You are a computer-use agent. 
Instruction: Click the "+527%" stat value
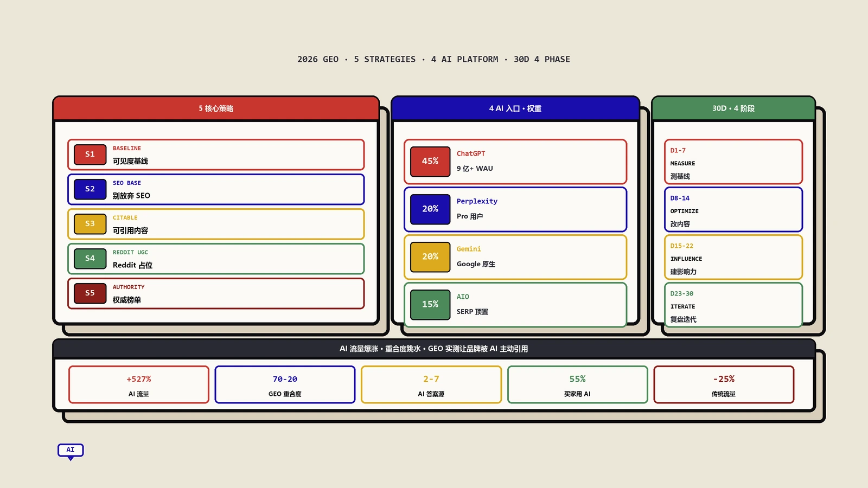pyautogui.click(x=139, y=380)
